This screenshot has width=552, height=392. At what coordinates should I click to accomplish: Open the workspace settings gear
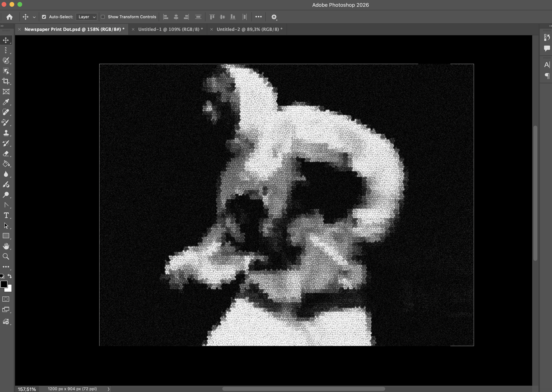274,17
